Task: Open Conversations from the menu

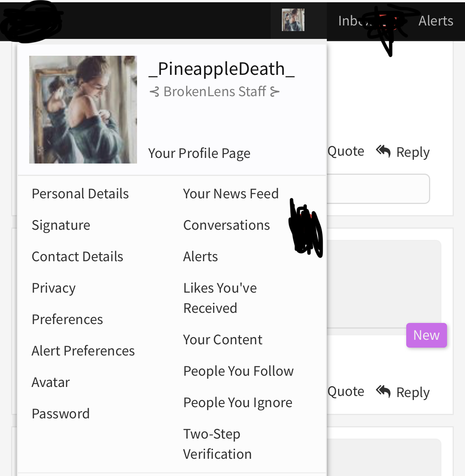Action: click(227, 225)
